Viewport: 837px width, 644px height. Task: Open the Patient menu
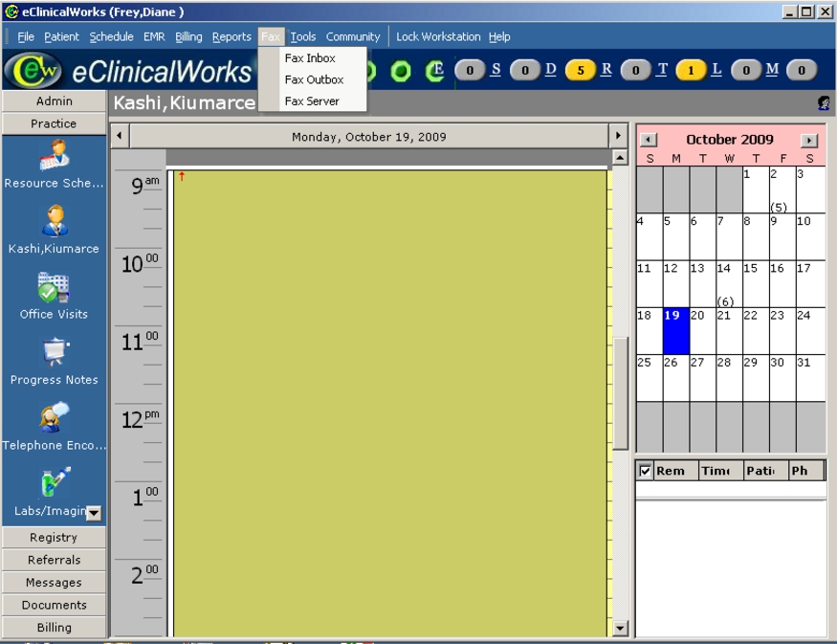pos(61,37)
